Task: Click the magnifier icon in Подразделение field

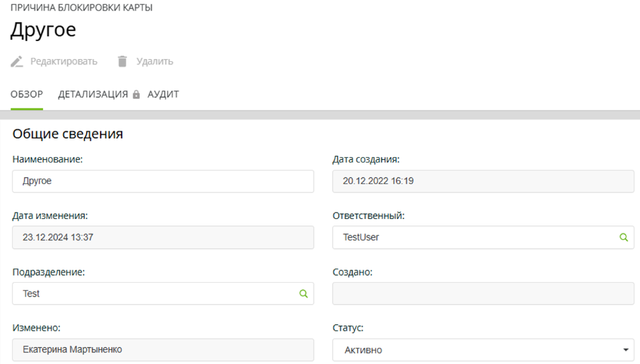Action: click(303, 294)
